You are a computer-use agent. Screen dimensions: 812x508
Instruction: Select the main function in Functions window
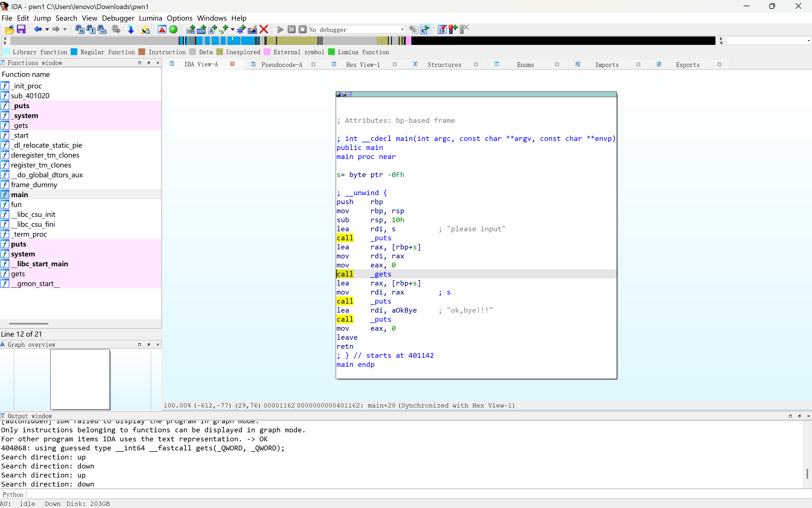click(x=20, y=194)
